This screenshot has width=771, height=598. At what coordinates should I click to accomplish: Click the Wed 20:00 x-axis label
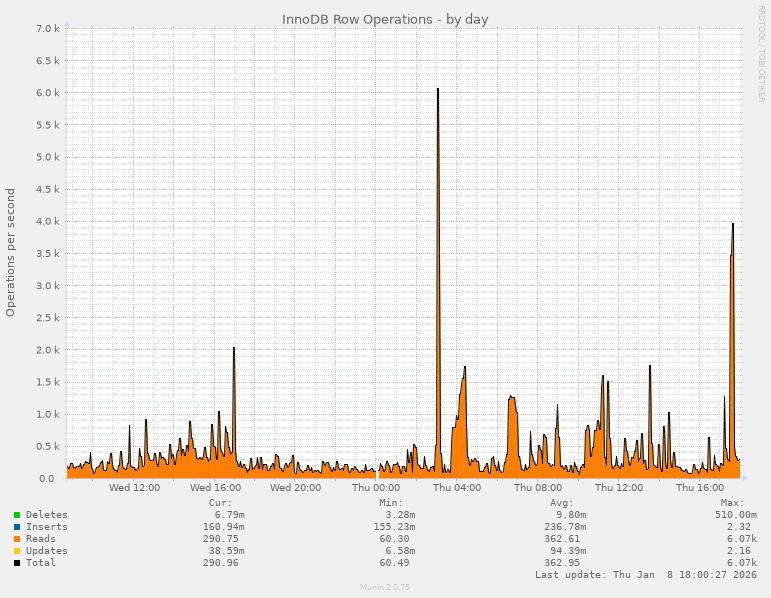coord(296,488)
